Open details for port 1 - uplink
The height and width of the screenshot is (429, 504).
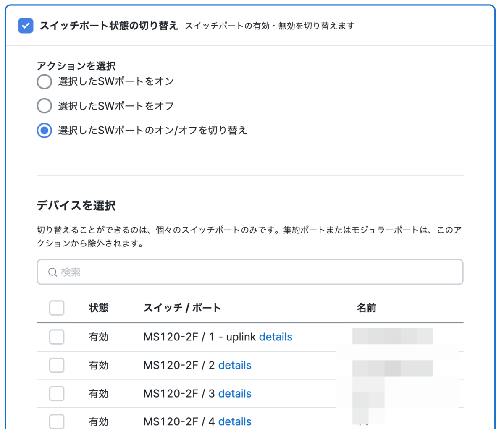(x=276, y=337)
